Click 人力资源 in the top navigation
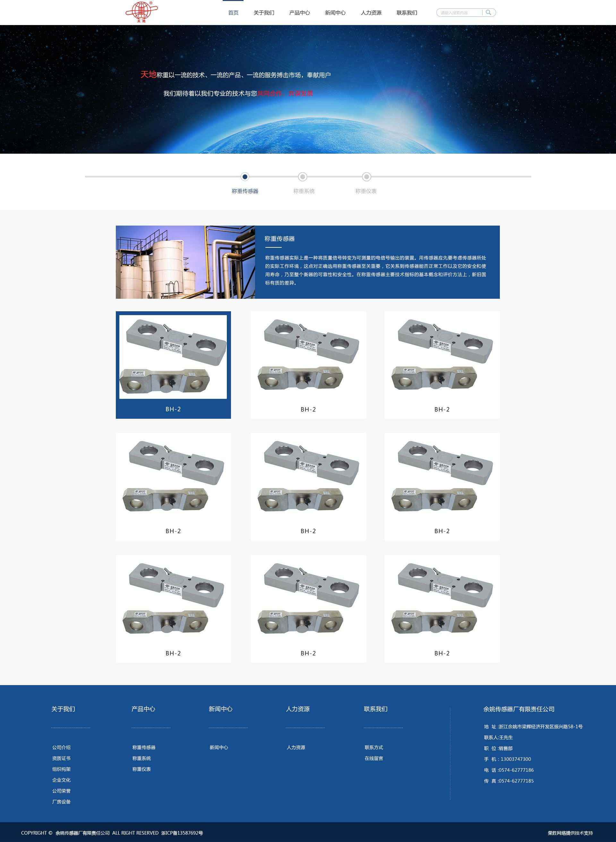 click(x=371, y=13)
